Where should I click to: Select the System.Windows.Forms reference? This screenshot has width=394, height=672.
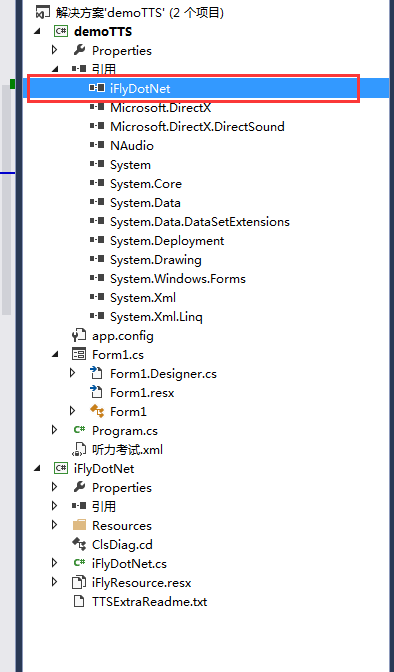click(x=177, y=279)
